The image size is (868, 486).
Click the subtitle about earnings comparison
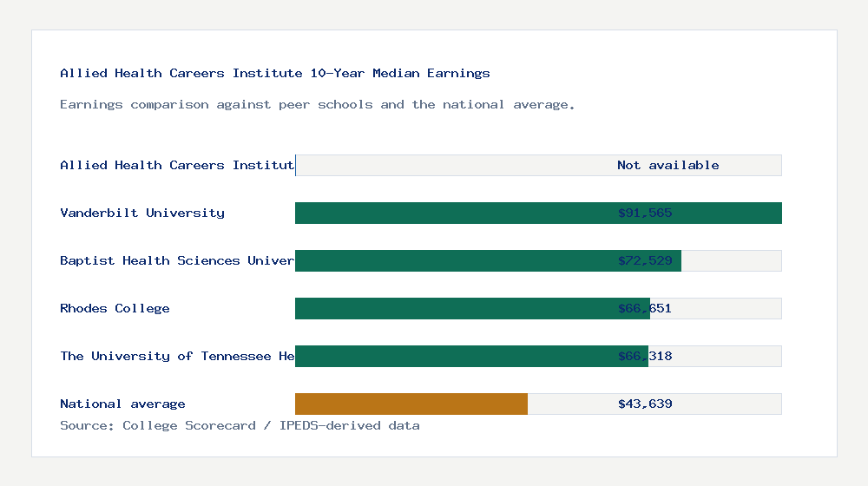pos(317,105)
